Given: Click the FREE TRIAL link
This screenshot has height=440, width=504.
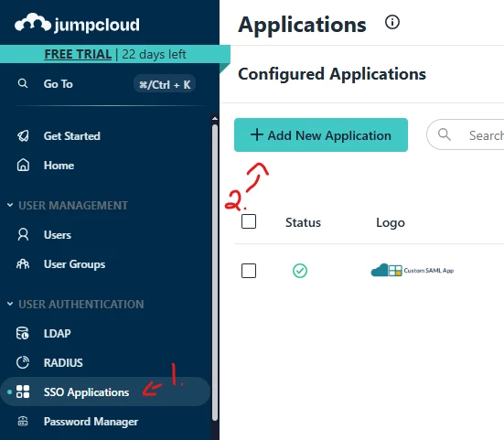Looking at the screenshot, I should tap(78, 54).
